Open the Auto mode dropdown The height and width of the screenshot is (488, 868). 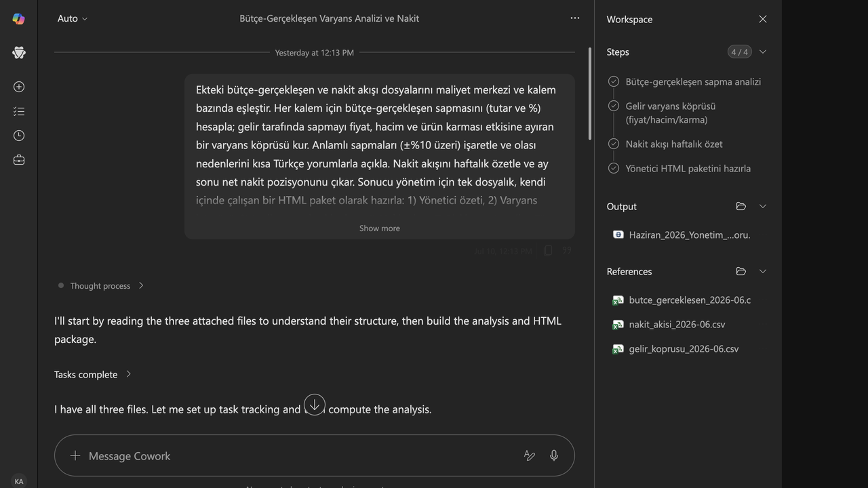[x=73, y=18]
